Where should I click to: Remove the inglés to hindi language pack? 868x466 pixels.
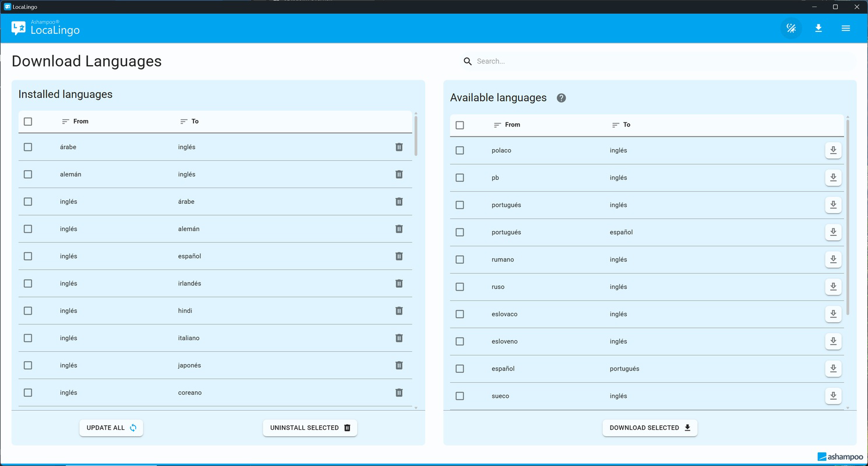click(399, 311)
